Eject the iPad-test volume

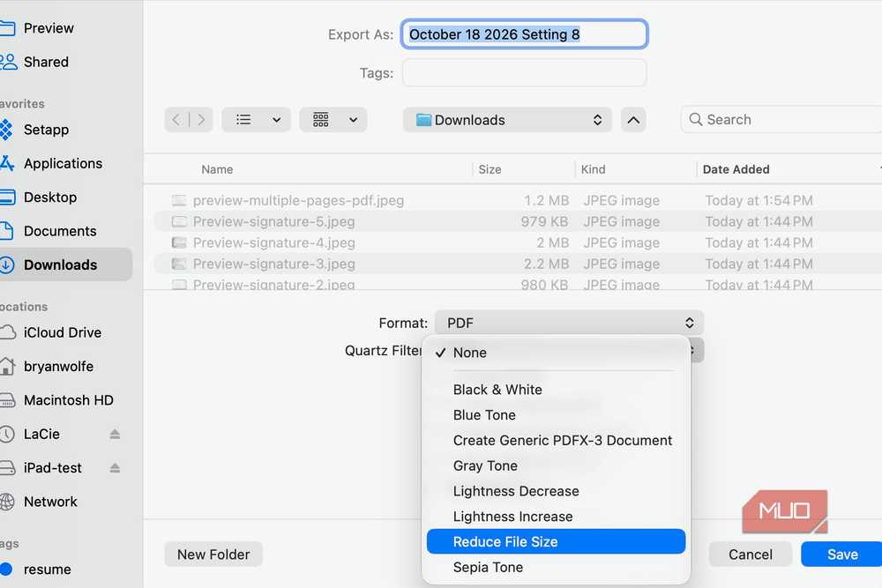[115, 468]
